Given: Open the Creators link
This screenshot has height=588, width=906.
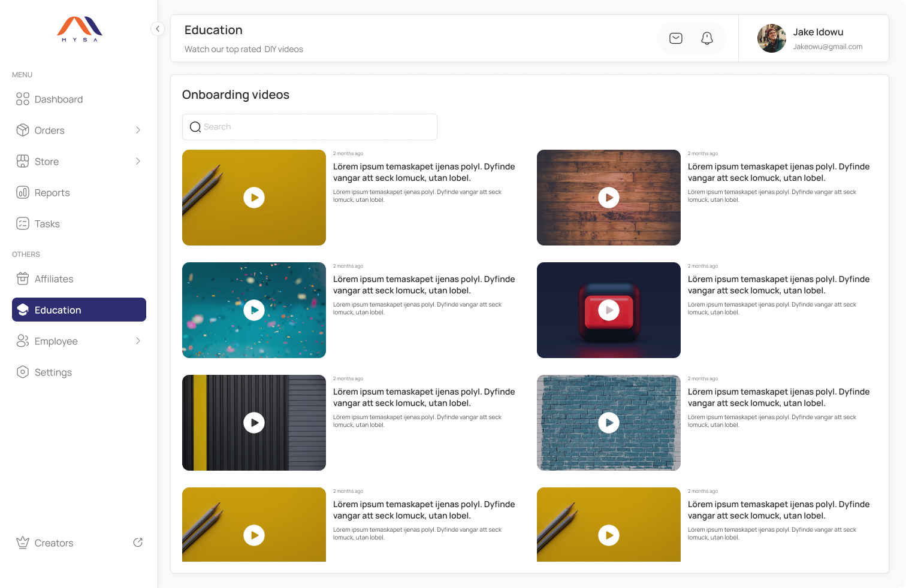Looking at the screenshot, I should [79, 542].
